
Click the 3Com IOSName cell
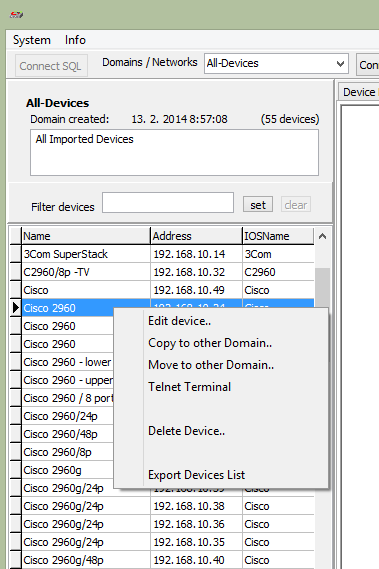278,254
